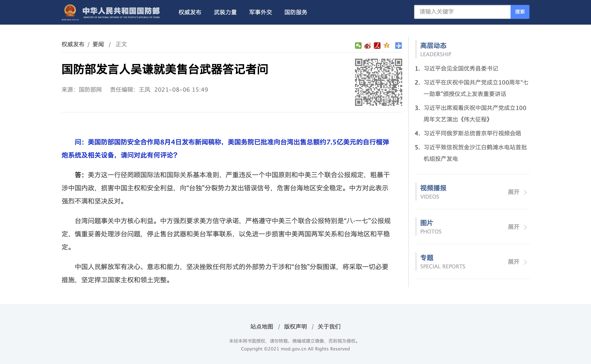Open more sharing options plus icon
Viewport: 591px width, 364px height.
tap(399, 46)
